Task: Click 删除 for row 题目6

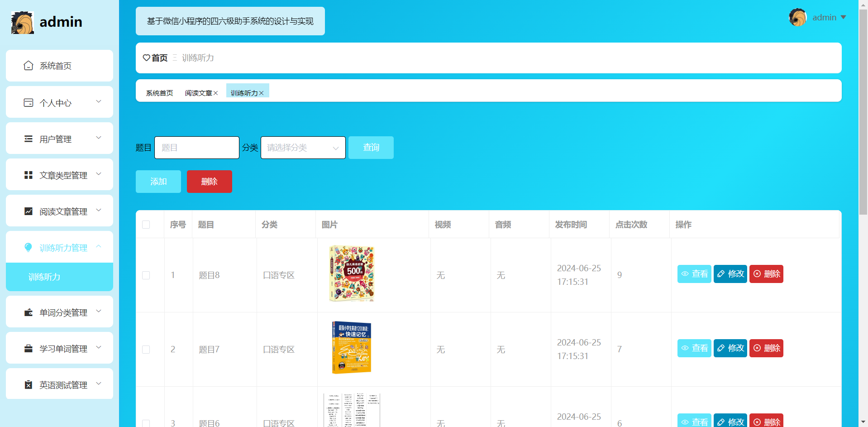Action: (x=766, y=421)
